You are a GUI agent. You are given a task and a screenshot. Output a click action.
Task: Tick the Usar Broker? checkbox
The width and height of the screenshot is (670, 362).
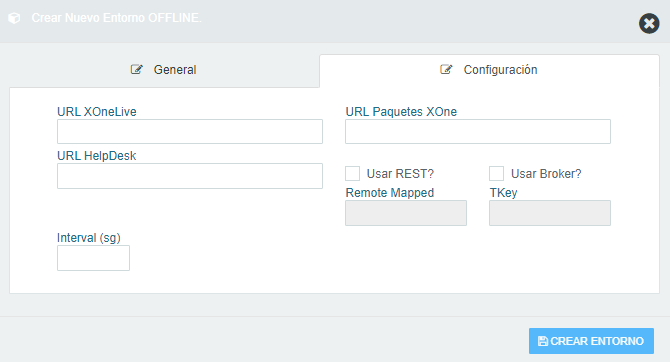pyautogui.click(x=497, y=174)
